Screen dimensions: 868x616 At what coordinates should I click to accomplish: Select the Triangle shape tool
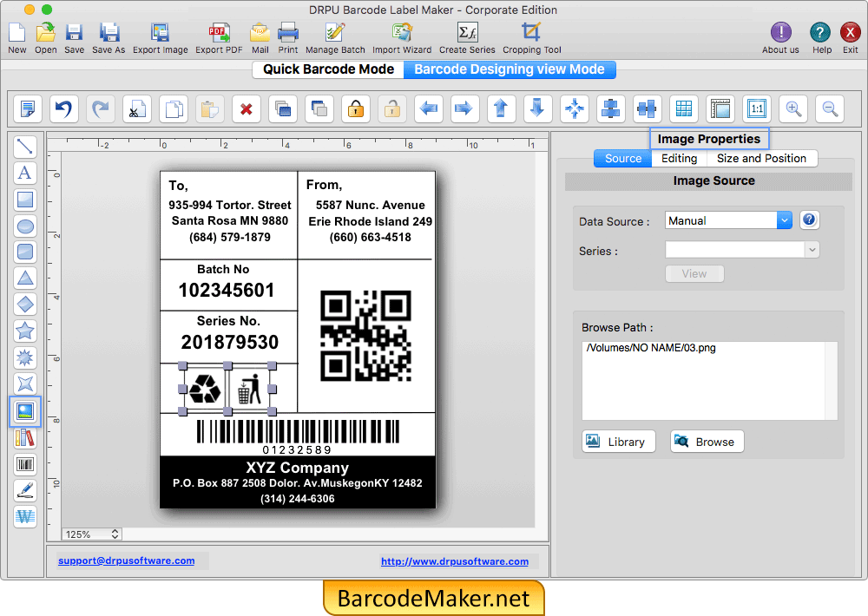(x=25, y=279)
